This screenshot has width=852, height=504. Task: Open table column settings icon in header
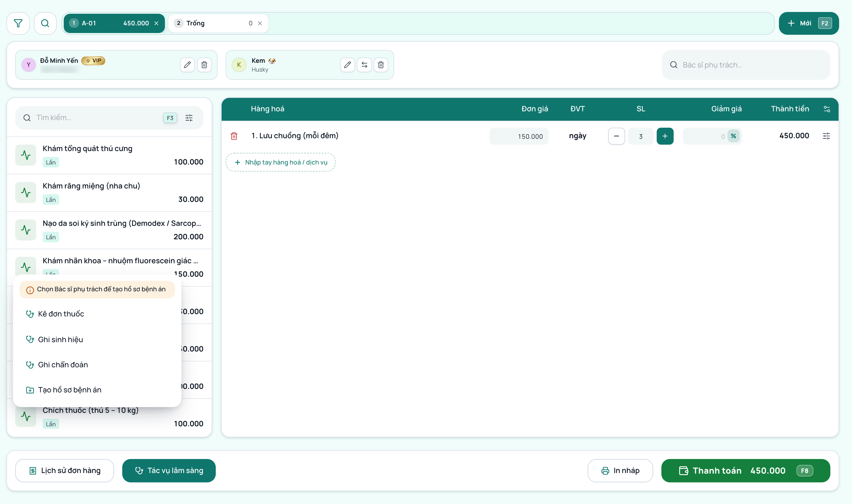click(827, 109)
